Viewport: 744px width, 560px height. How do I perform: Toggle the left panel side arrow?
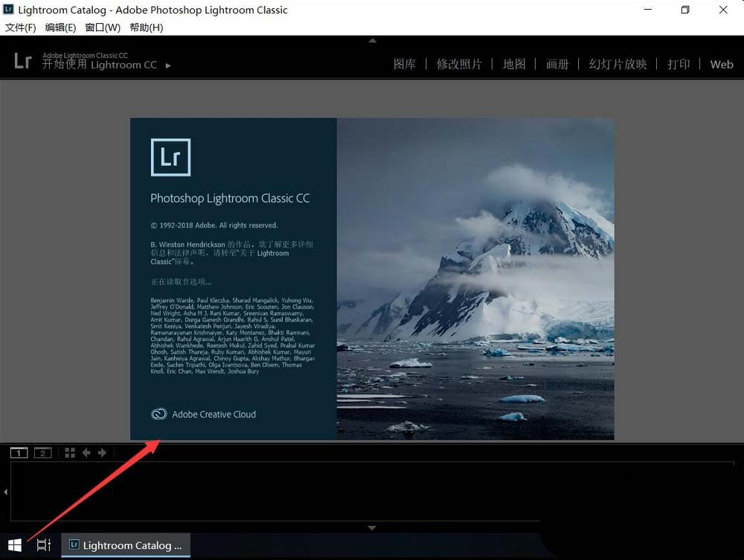(5, 492)
